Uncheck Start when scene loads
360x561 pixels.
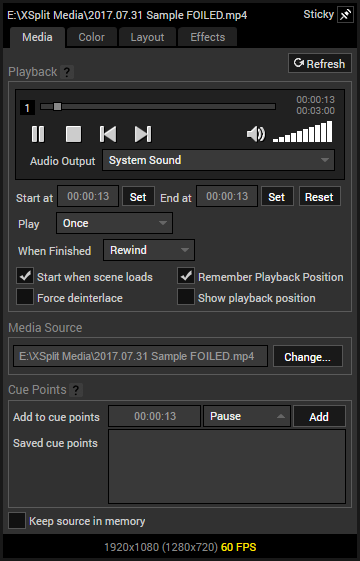coord(25,275)
